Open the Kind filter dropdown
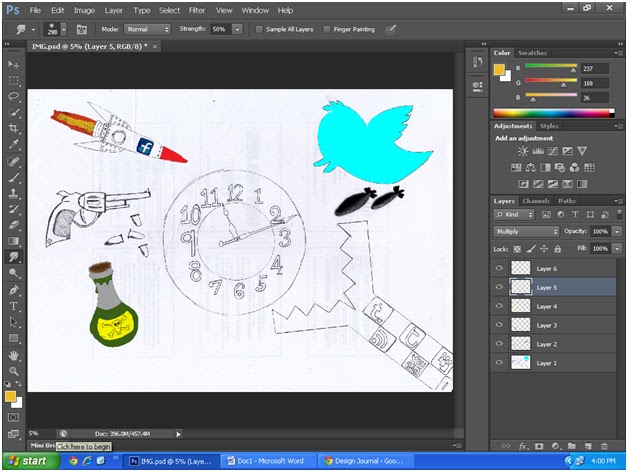 pos(513,214)
